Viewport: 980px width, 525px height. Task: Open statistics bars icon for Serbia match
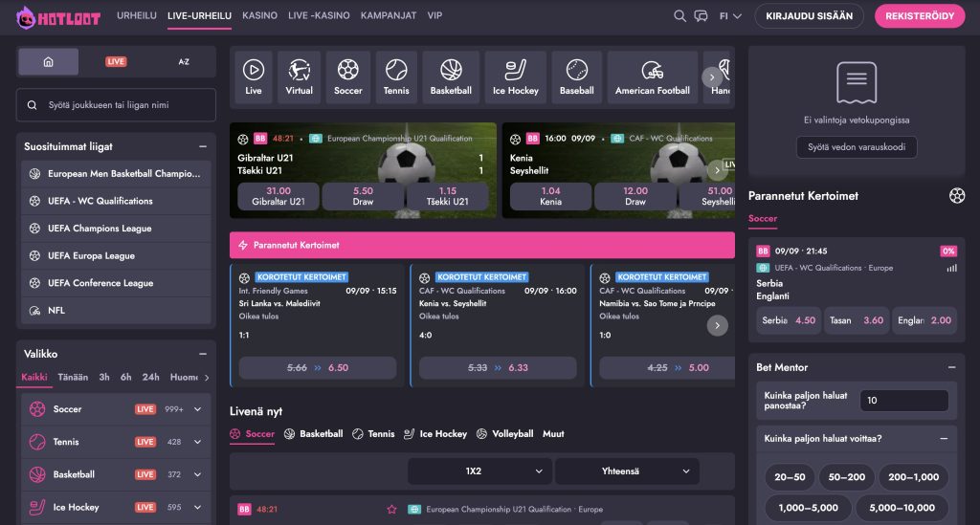[951, 268]
